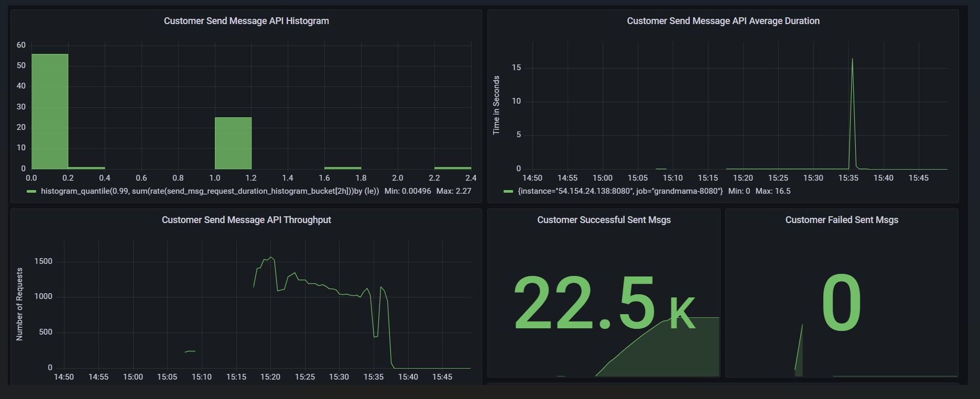Click the legend color swatch in Average Duration panel
Screen dimensions: 980x399
pos(508,192)
